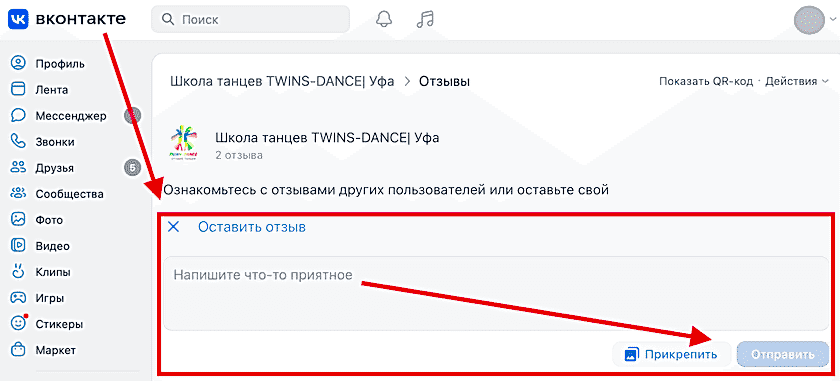Open Видео in the sidebar
The image size is (840, 381).
52,246
